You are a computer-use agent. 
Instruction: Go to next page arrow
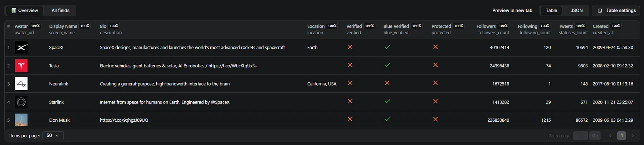coord(633,136)
